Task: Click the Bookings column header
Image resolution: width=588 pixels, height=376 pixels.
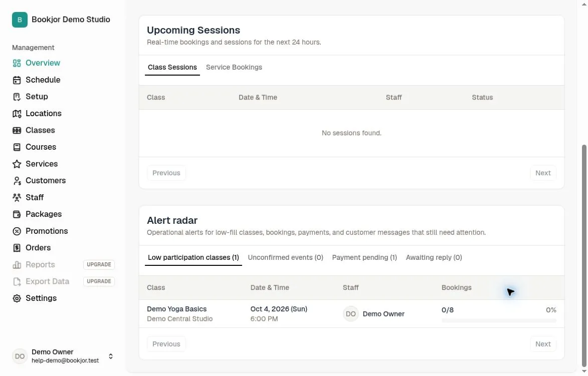Action: tap(456, 287)
